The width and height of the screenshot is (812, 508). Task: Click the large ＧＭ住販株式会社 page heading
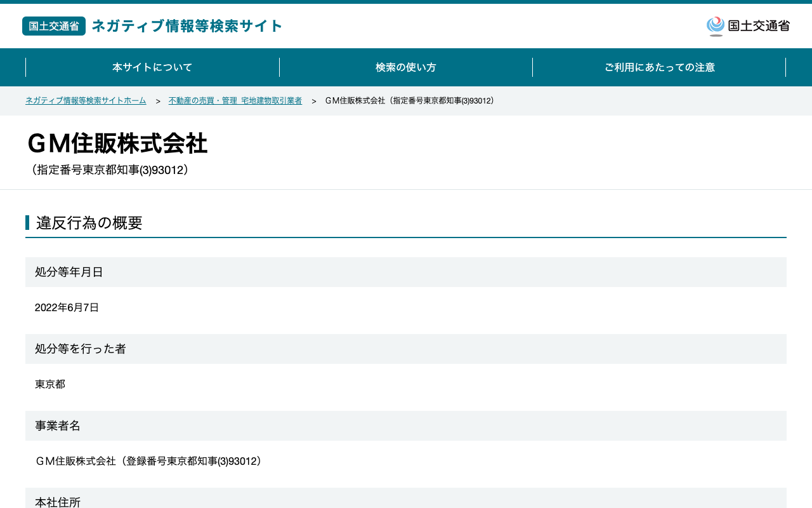[117, 144]
